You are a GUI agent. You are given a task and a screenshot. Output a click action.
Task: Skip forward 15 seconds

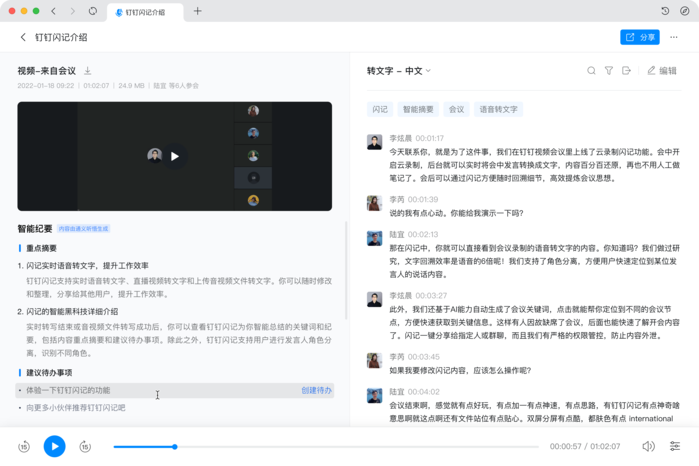[x=85, y=446]
